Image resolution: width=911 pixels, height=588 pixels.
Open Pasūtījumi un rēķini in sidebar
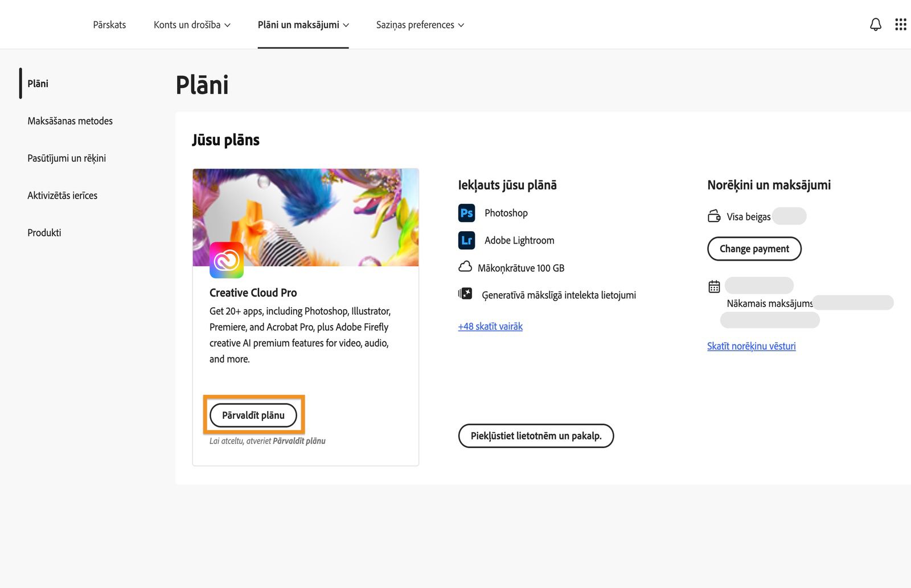(67, 158)
